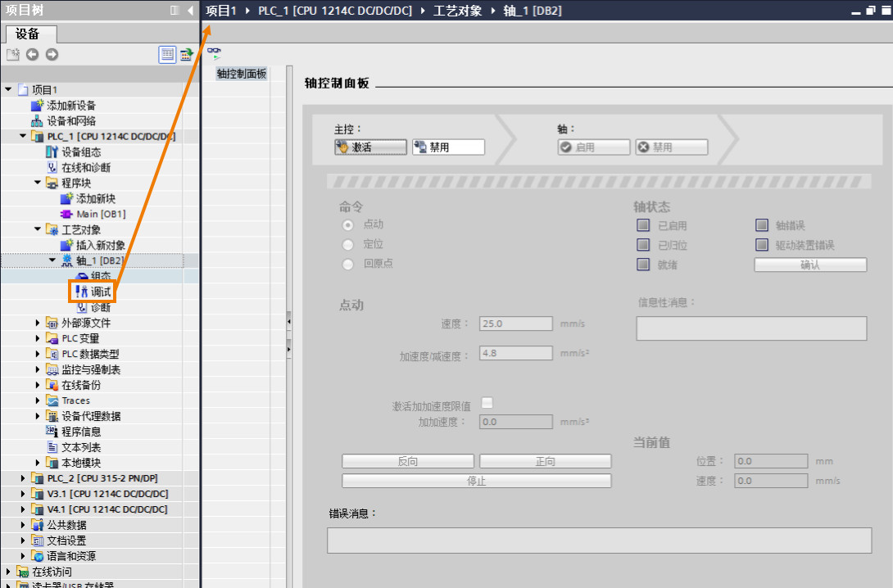Select 轴控制面板 in the navigation list
The height and width of the screenshot is (588, 893).
coord(242,74)
